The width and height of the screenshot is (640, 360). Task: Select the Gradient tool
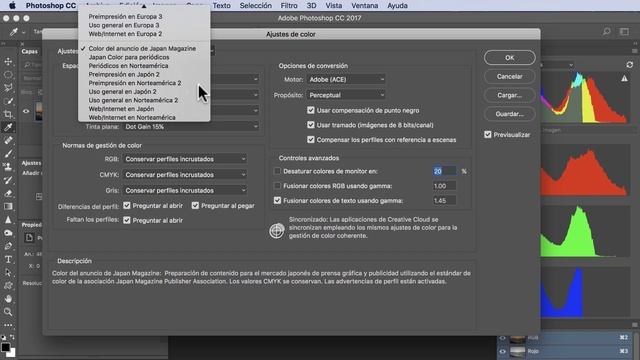8,206
